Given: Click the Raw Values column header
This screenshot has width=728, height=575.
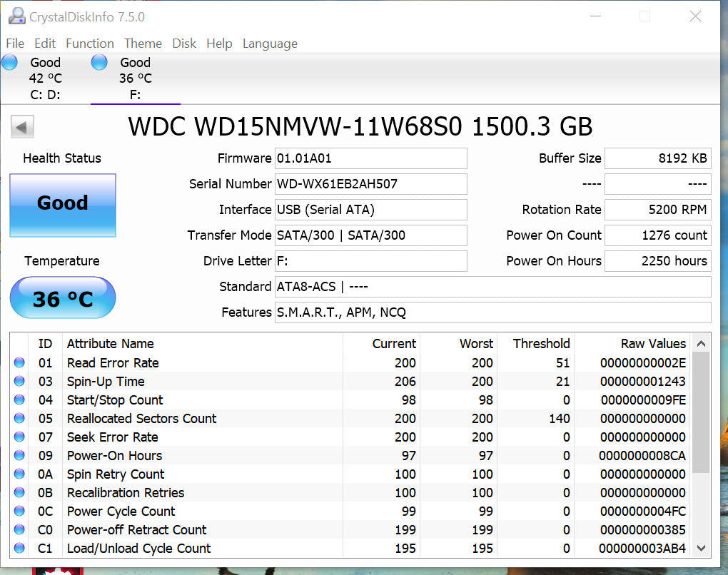Looking at the screenshot, I should click(642, 343).
